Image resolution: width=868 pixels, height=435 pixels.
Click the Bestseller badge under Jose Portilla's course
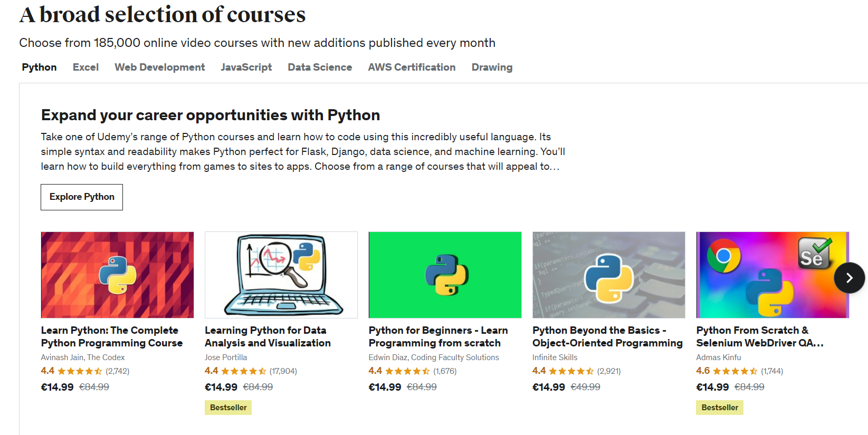coord(228,408)
